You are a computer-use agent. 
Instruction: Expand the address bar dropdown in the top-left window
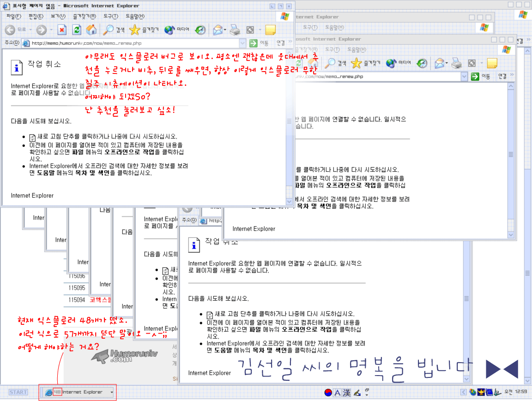tap(243, 43)
